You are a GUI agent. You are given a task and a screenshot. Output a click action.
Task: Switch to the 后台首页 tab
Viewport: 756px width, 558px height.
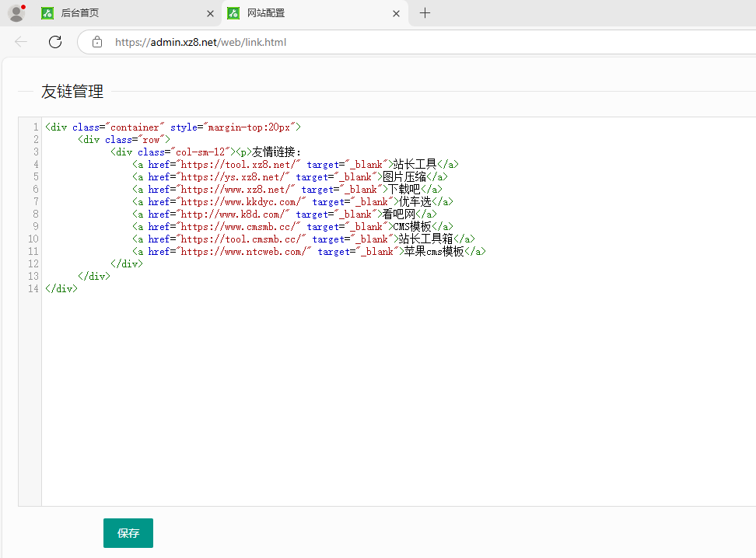pyautogui.click(x=128, y=13)
